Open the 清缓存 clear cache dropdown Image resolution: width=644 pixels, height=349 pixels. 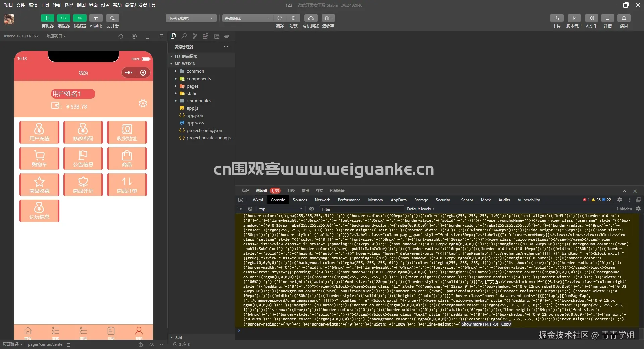(328, 18)
